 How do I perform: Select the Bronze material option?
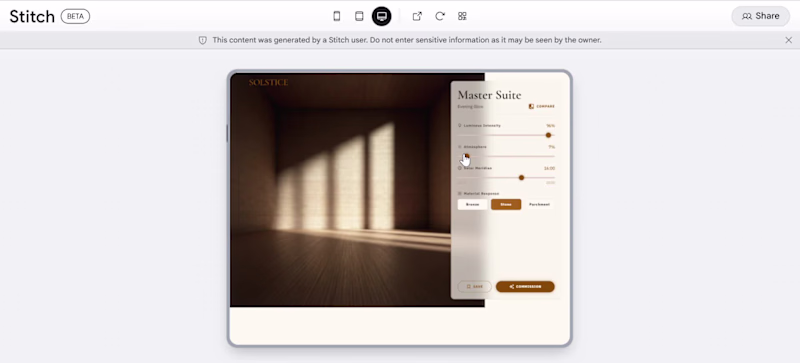pyautogui.click(x=472, y=204)
